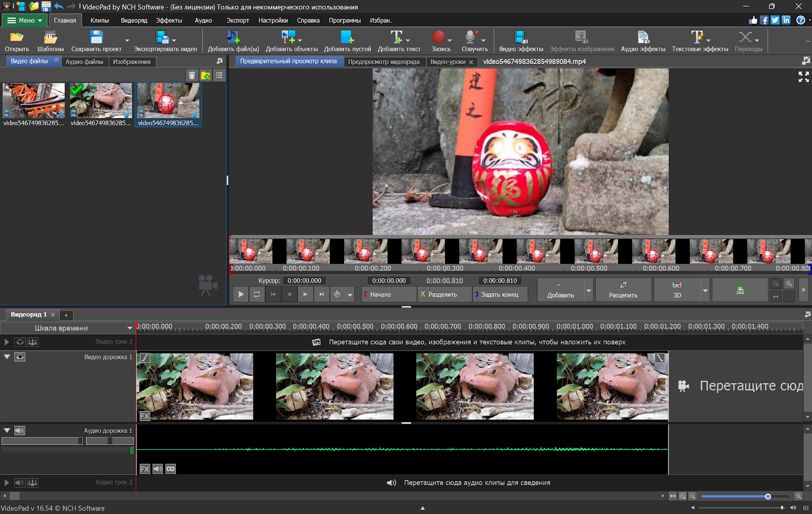Click Разделить split button
Image resolution: width=812 pixels, height=514 pixels.
point(445,294)
